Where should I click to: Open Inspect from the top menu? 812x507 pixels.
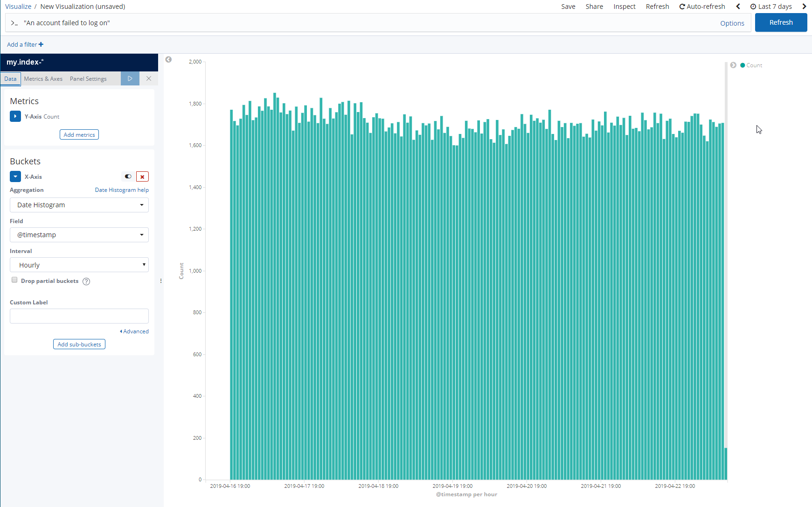pyautogui.click(x=625, y=7)
